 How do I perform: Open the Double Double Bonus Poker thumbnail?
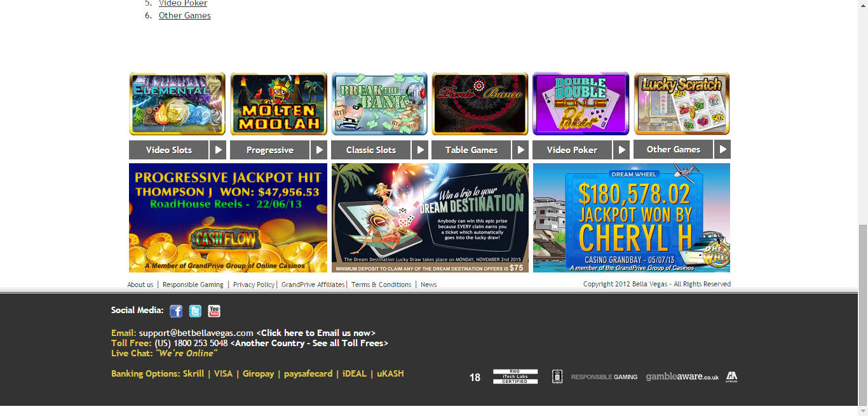click(x=581, y=104)
